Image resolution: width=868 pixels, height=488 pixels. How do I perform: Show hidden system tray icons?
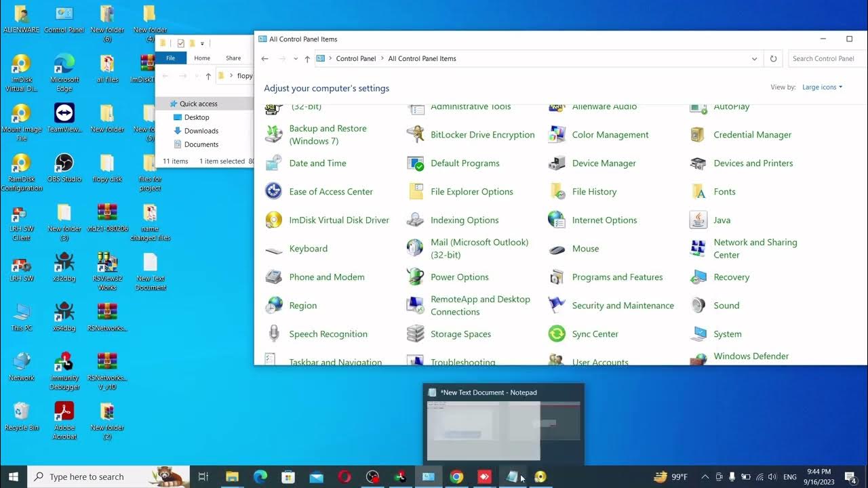click(705, 476)
